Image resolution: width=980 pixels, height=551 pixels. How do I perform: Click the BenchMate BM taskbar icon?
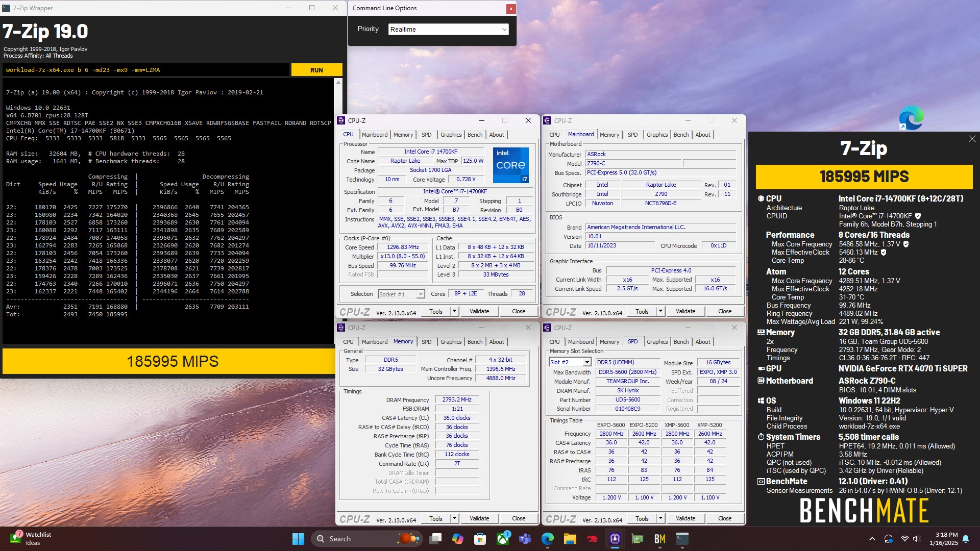[660, 539]
